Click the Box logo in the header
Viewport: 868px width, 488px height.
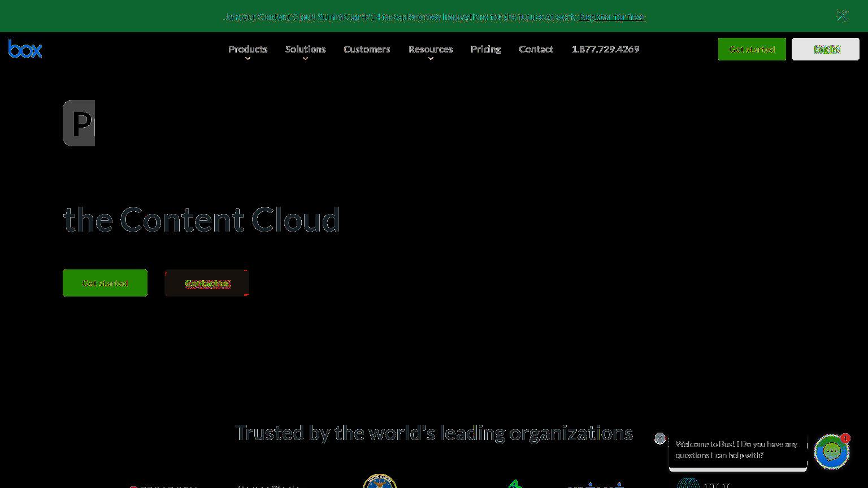(25, 49)
